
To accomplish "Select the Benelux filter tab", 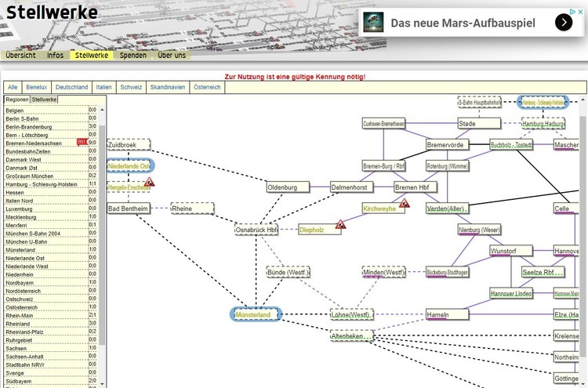I will click(37, 87).
